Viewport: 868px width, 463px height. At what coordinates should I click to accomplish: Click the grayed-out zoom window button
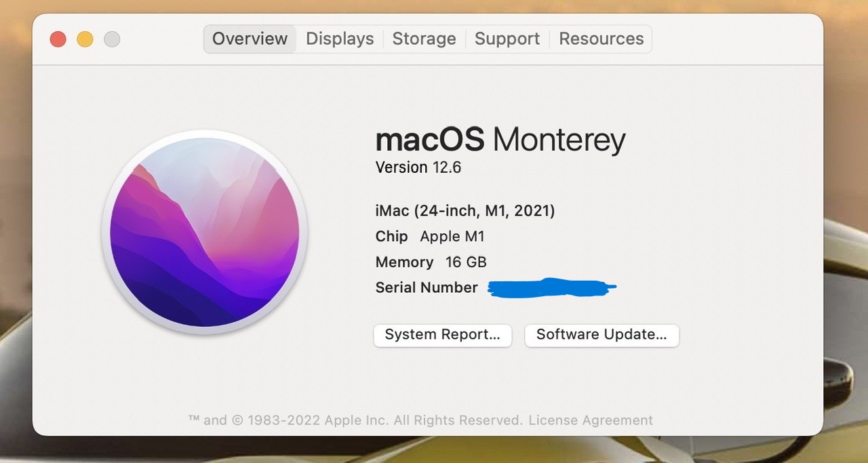point(112,39)
